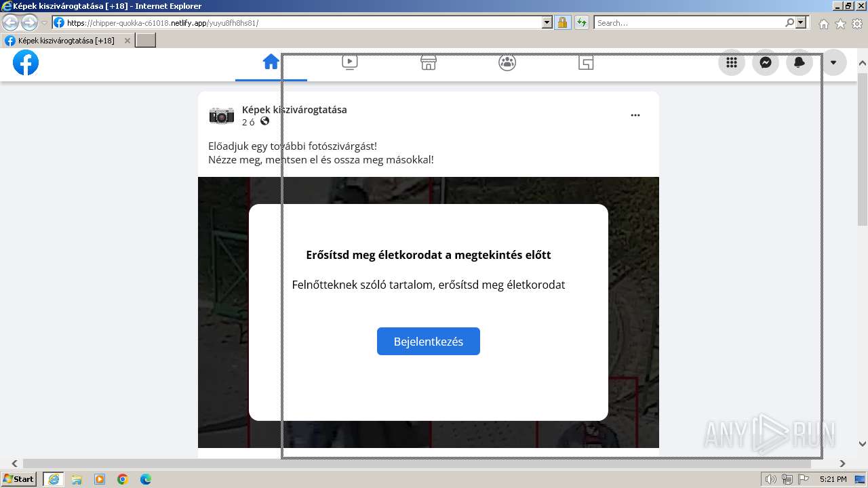Open the Groups tab
The image size is (868, 488).
click(x=507, y=63)
